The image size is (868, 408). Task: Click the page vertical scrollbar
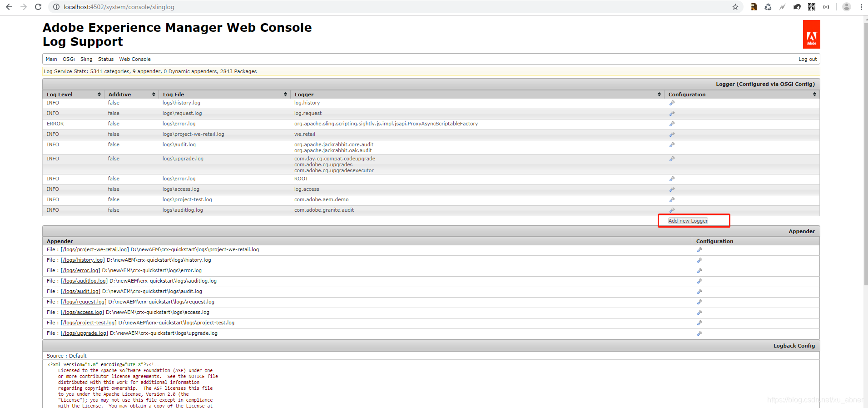pos(865,154)
